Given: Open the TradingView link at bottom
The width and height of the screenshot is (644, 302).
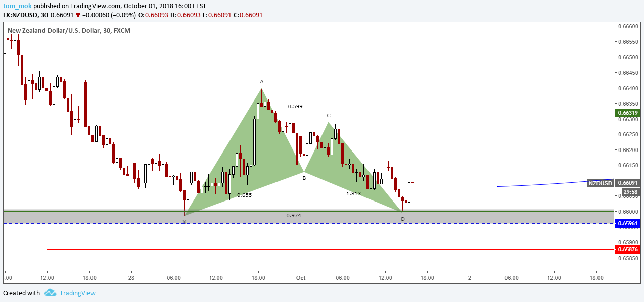Looking at the screenshot, I should pos(77,293).
